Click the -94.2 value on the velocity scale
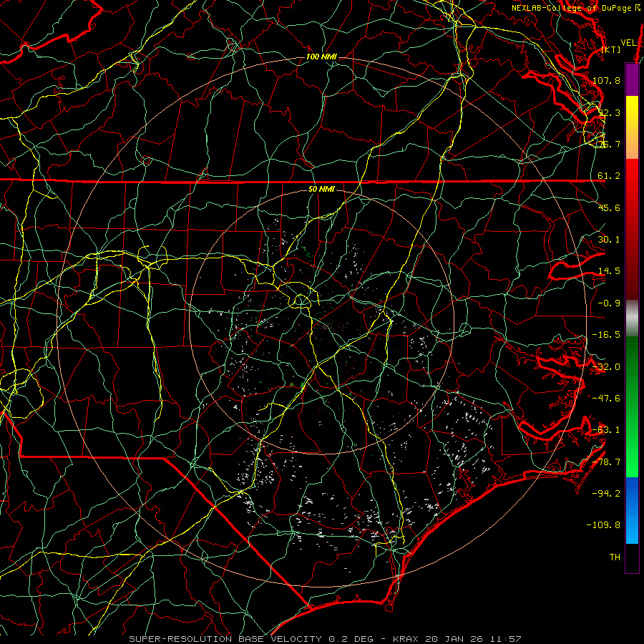Image resolution: width=644 pixels, height=644 pixels. coord(606,494)
